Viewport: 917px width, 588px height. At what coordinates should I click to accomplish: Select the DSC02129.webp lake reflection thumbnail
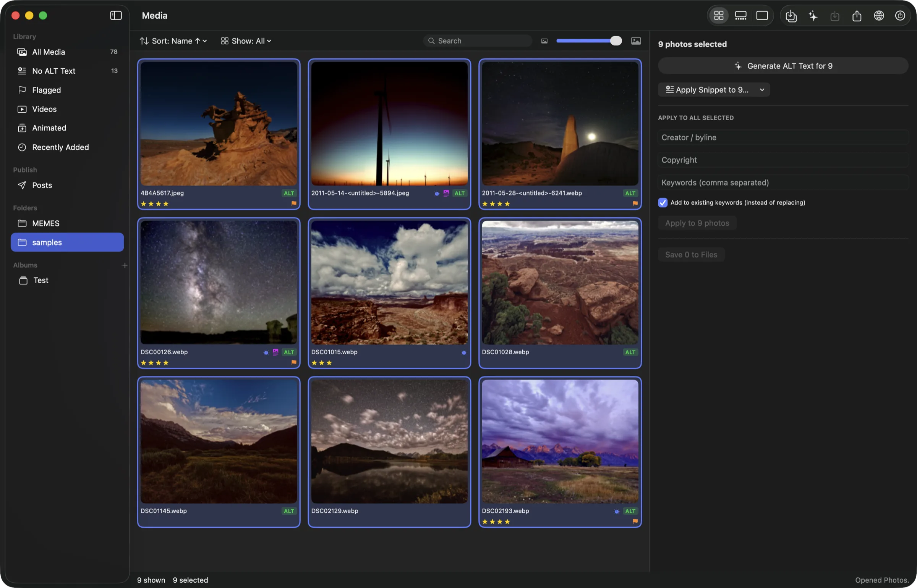tap(389, 441)
